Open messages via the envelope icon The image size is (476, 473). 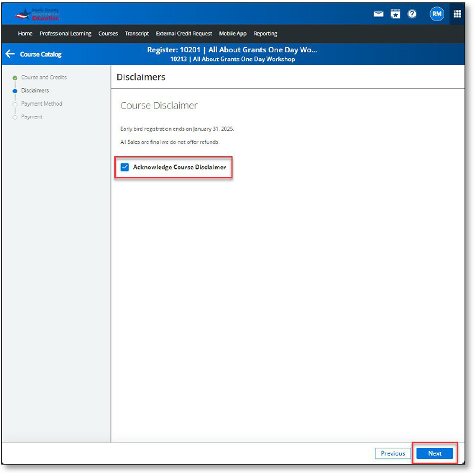[x=378, y=13]
